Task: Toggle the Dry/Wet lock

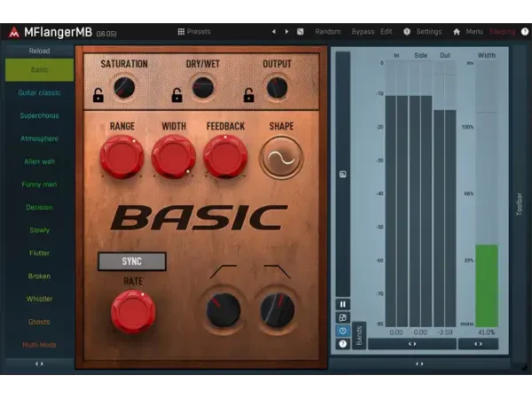Action: click(176, 95)
